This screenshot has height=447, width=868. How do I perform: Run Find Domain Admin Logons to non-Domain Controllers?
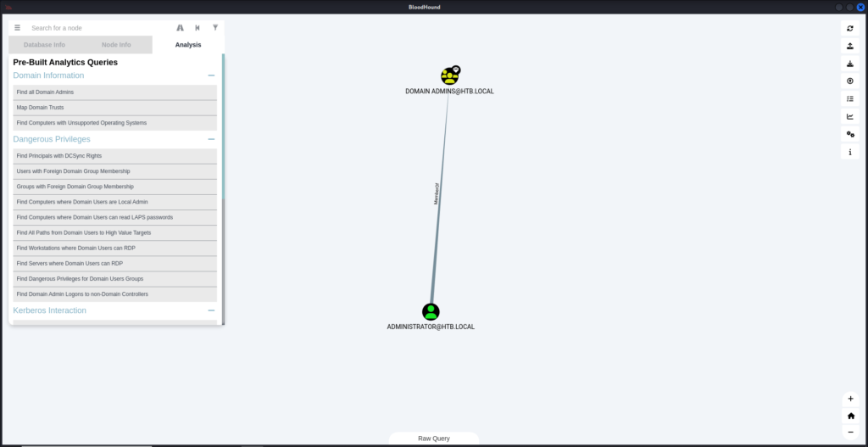115,294
